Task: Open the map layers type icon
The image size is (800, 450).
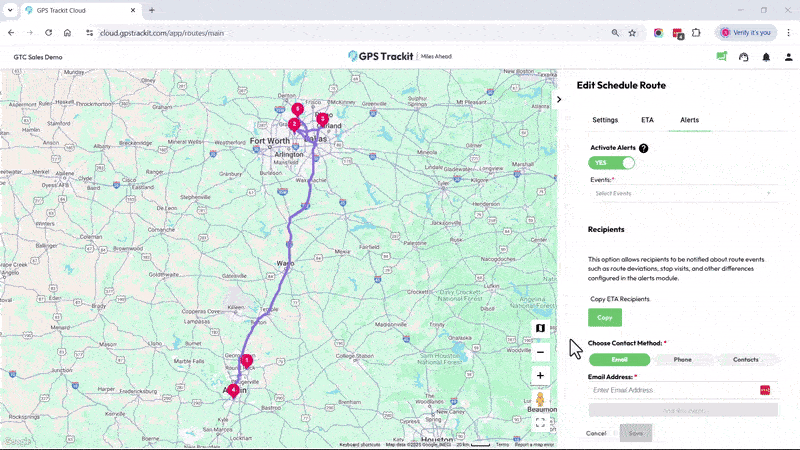Action: [x=540, y=328]
